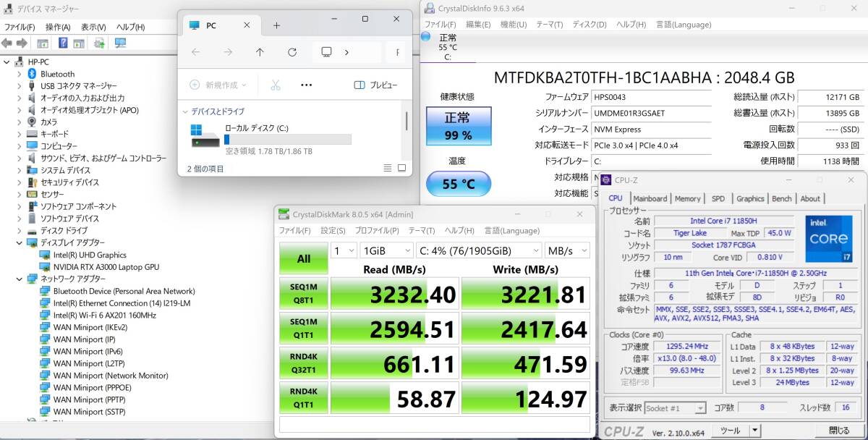Go up one folder level in Explorer
Viewport: 868px width, 440px height.
pos(260,52)
